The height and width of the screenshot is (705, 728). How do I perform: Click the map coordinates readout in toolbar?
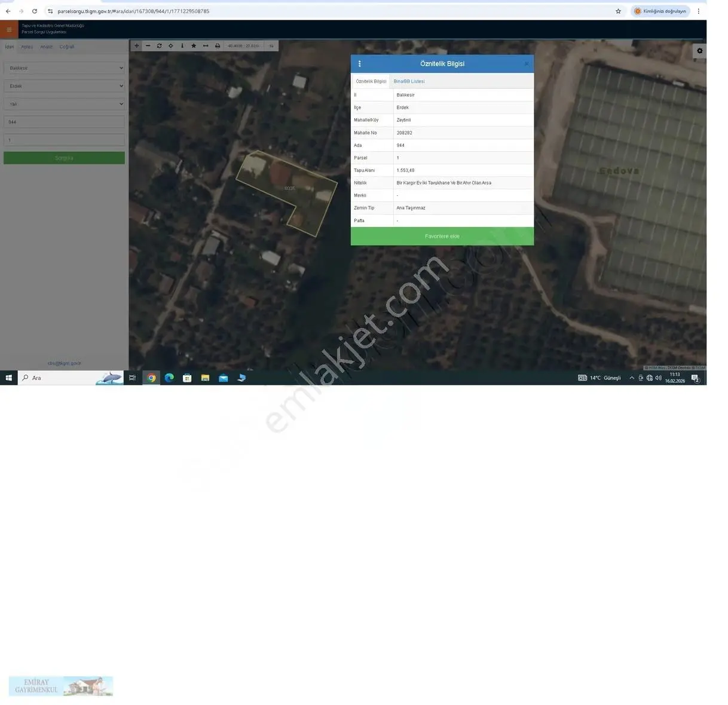coord(243,46)
